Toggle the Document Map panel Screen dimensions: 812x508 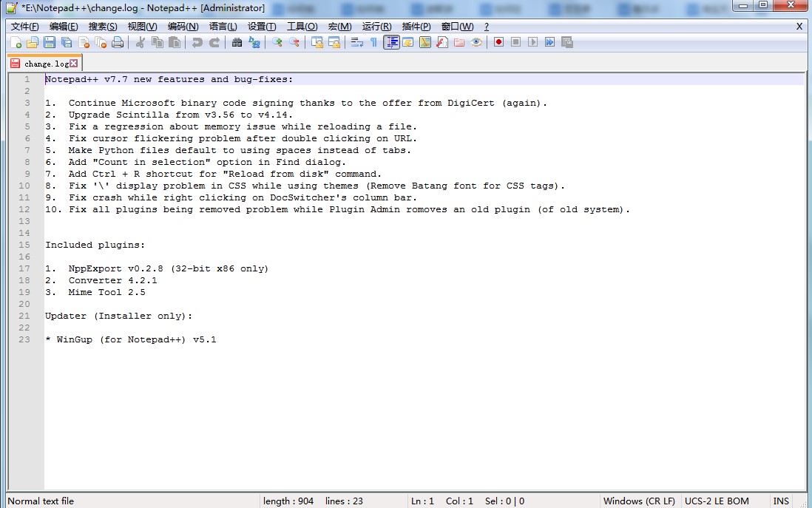[391, 42]
